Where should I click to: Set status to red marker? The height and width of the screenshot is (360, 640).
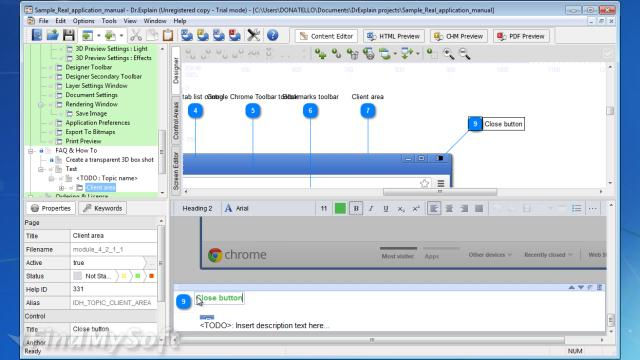pos(151,276)
